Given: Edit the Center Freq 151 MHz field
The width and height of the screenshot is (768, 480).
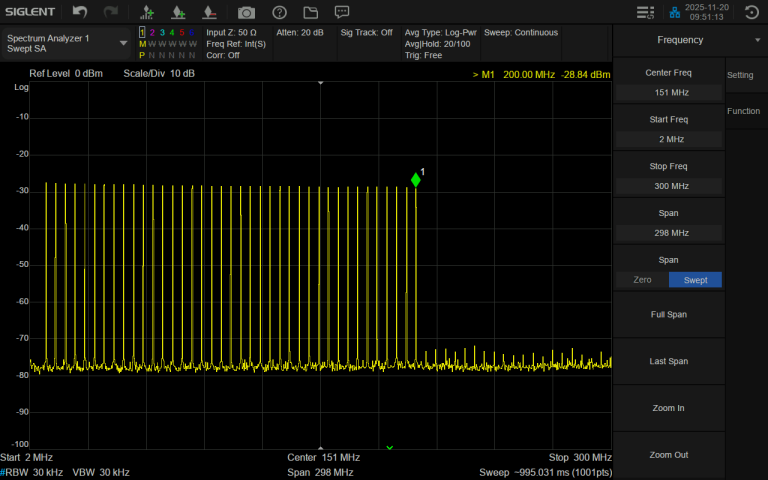Looking at the screenshot, I should [668, 92].
